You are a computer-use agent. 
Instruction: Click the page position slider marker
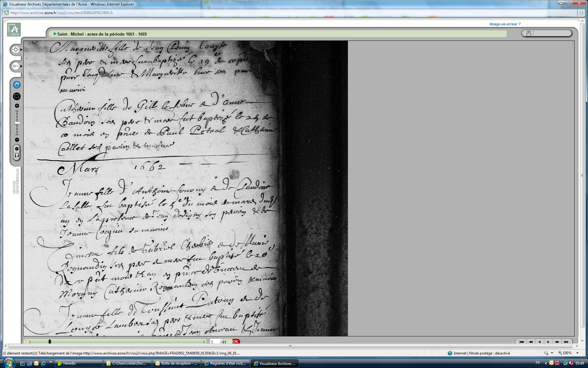(50, 341)
